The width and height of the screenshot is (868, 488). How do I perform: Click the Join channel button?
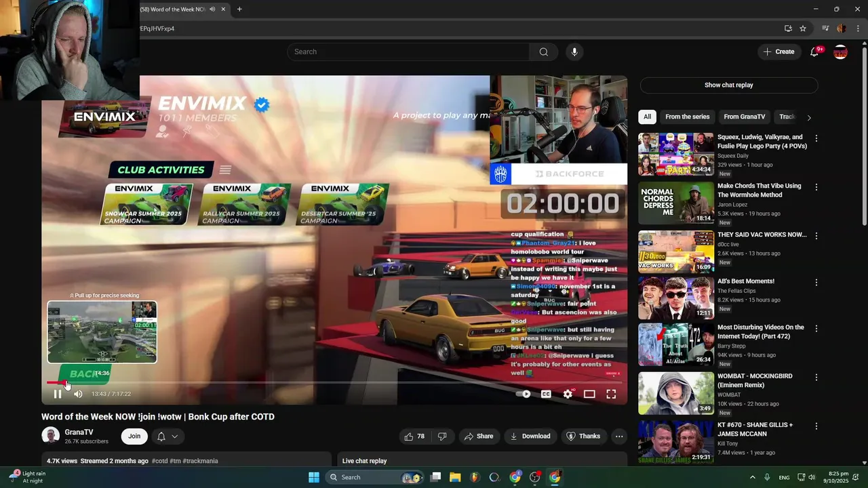(134, 436)
